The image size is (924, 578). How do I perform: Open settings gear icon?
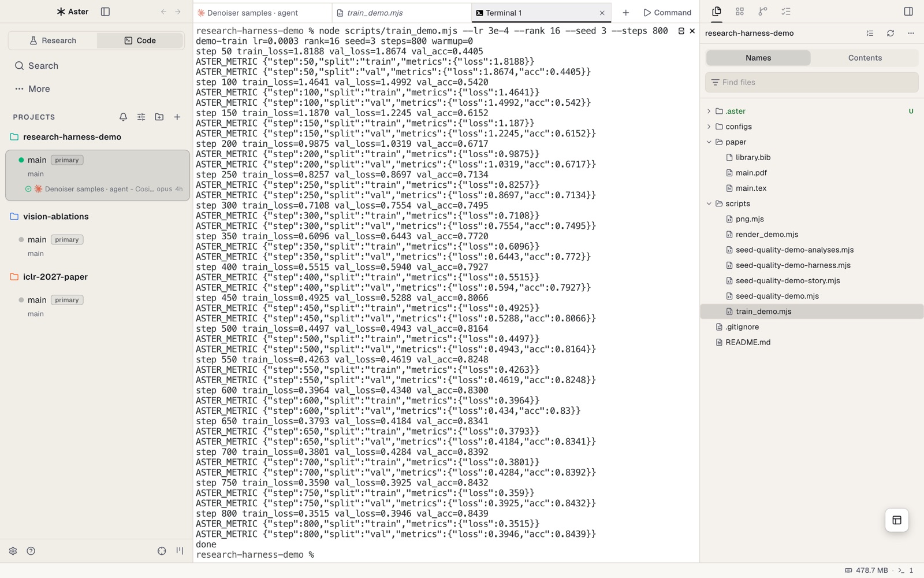click(13, 551)
